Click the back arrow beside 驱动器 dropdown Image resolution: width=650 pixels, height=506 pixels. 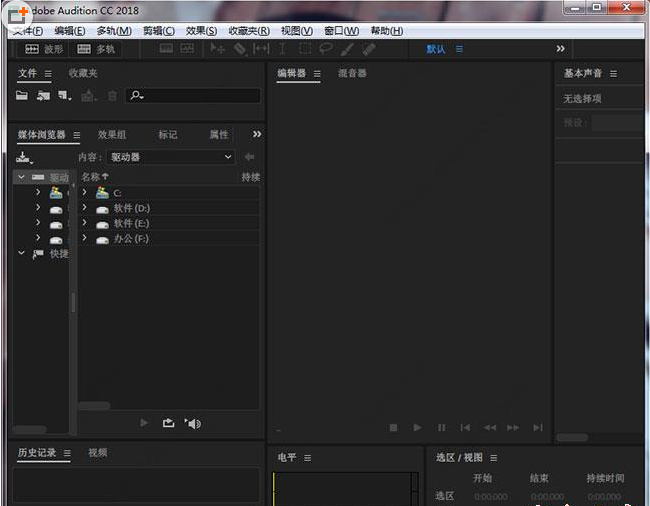click(x=249, y=157)
